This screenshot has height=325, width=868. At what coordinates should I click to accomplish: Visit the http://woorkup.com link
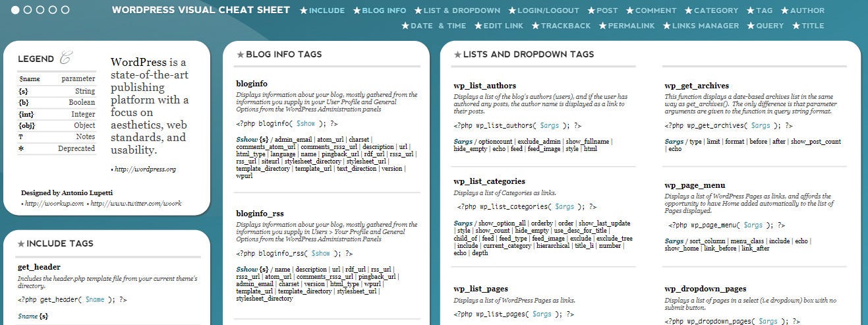[54, 204]
